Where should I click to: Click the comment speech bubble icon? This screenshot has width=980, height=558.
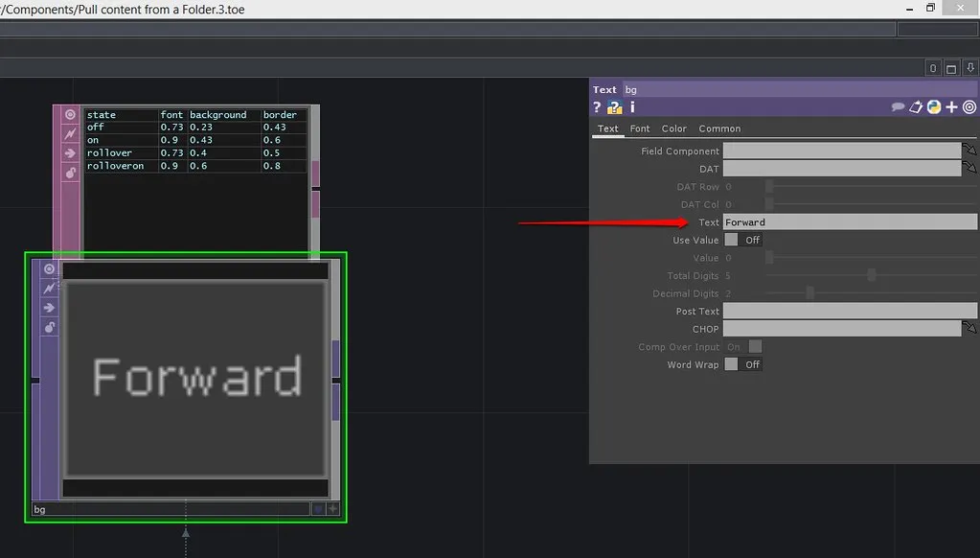click(898, 107)
